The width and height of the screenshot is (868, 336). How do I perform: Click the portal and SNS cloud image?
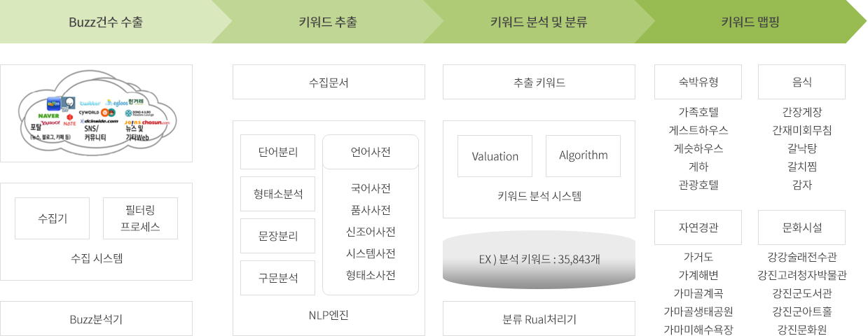click(x=96, y=115)
